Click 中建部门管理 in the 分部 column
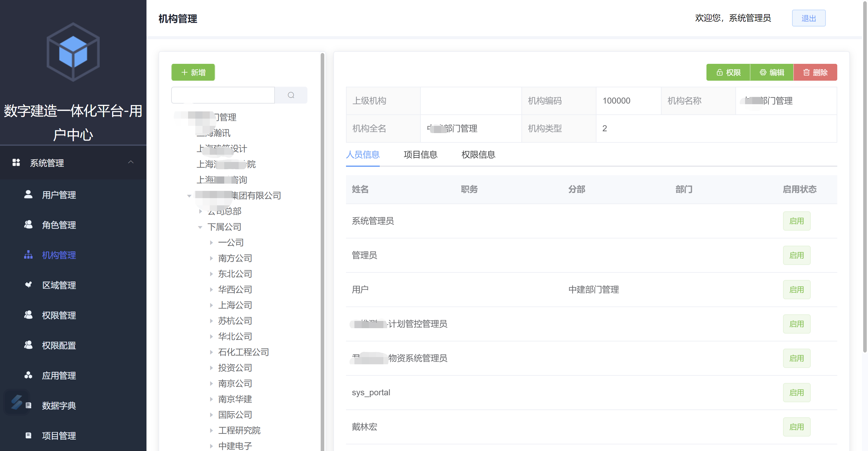This screenshot has width=868, height=451. [593, 290]
